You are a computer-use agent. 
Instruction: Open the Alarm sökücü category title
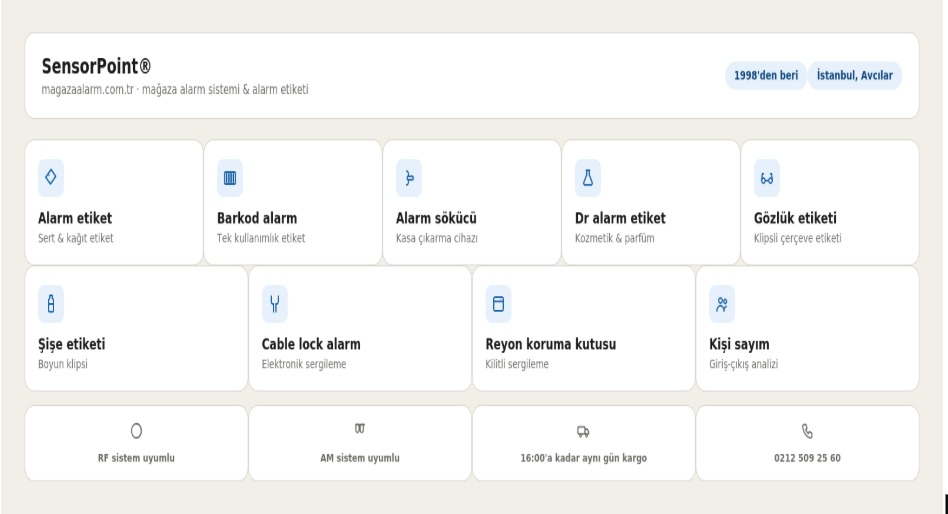point(436,218)
